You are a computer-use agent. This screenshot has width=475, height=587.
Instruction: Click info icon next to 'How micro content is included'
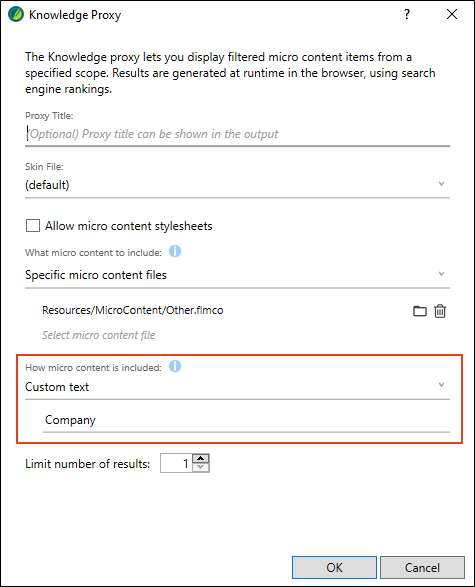click(x=175, y=366)
